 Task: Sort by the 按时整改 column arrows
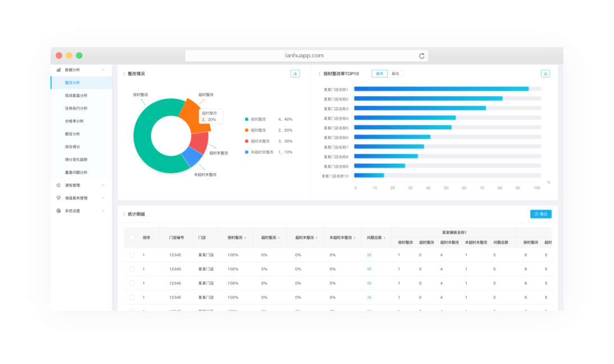coord(245,238)
